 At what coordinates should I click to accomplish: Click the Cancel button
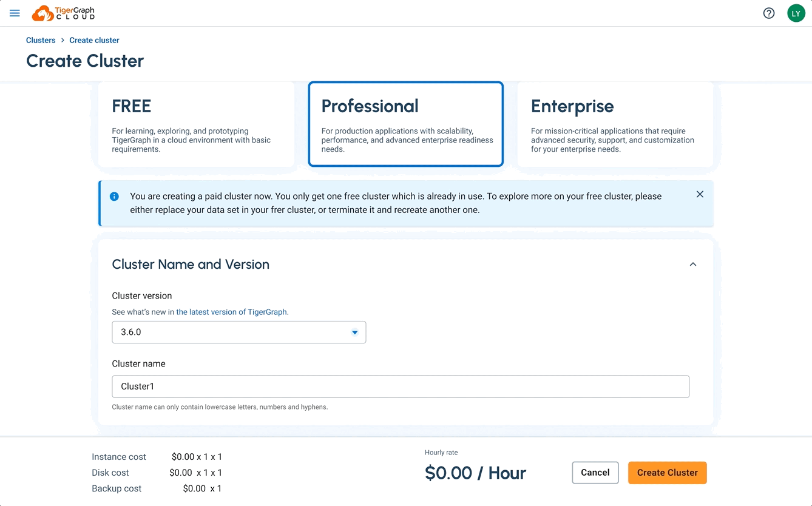tap(595, 473)
